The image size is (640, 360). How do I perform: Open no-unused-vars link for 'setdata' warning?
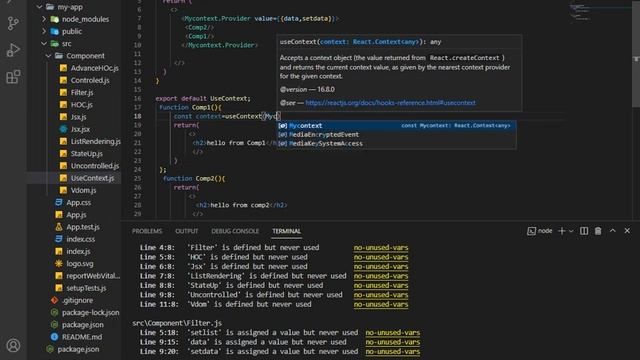click(x=393, y=352)
